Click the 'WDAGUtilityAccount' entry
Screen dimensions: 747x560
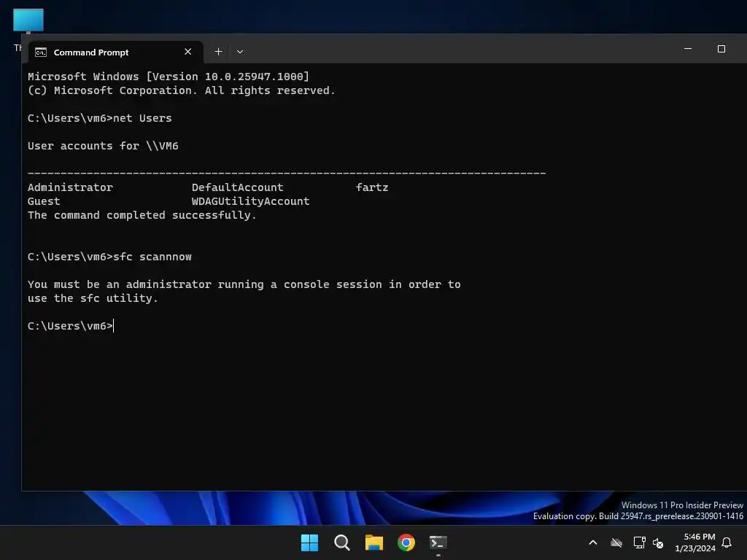click(x=251, y=201)
